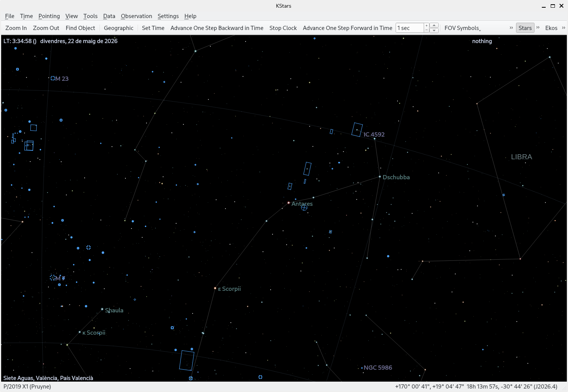
Task: Click Zoom In toolbar button
Action: [16, 28]
